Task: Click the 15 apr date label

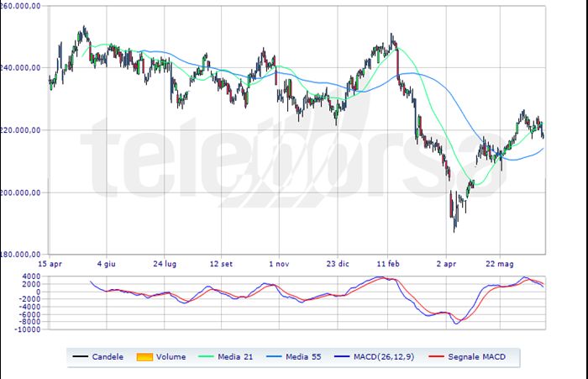Action: point(50,264)
